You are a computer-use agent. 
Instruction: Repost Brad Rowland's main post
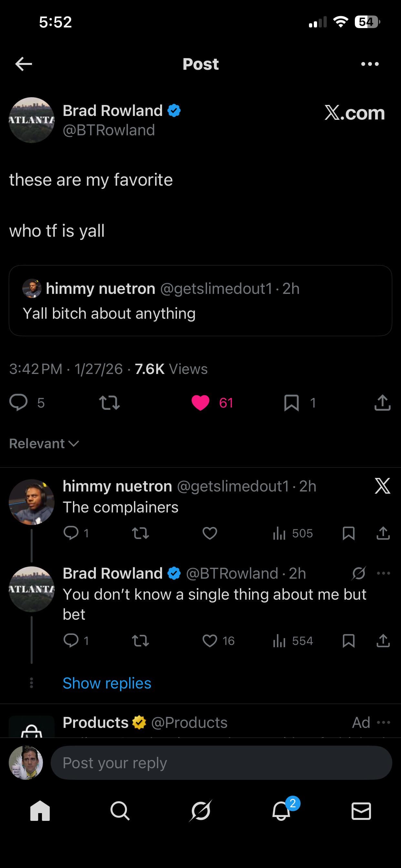click(x=109, y=403)
